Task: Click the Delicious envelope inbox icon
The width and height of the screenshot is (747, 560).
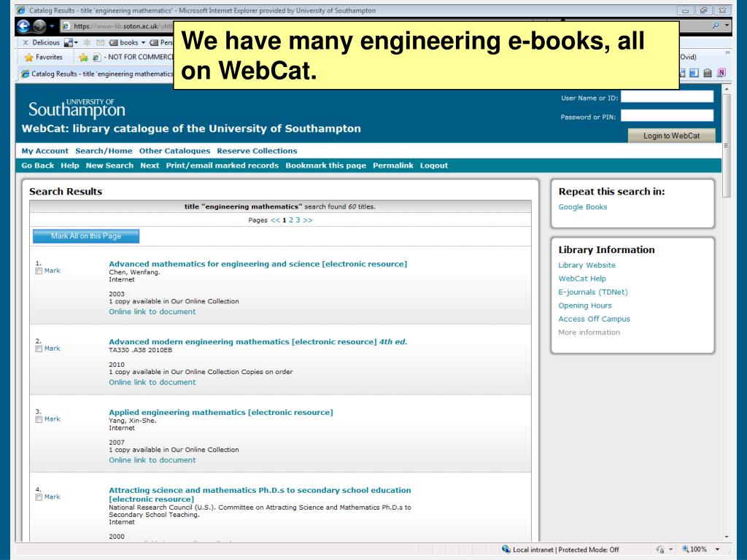Action: pos(100,42)
